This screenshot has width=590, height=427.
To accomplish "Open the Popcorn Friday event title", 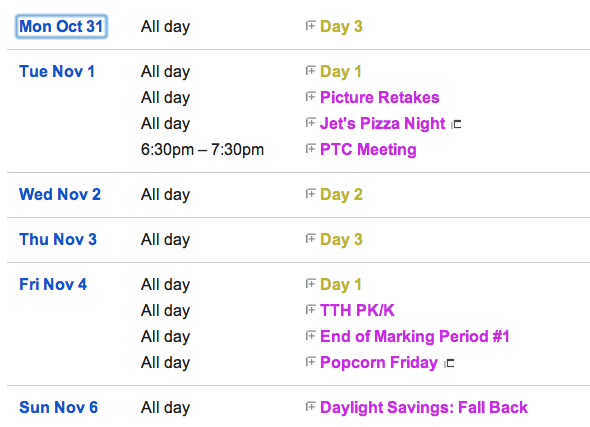I will [379, 363].
